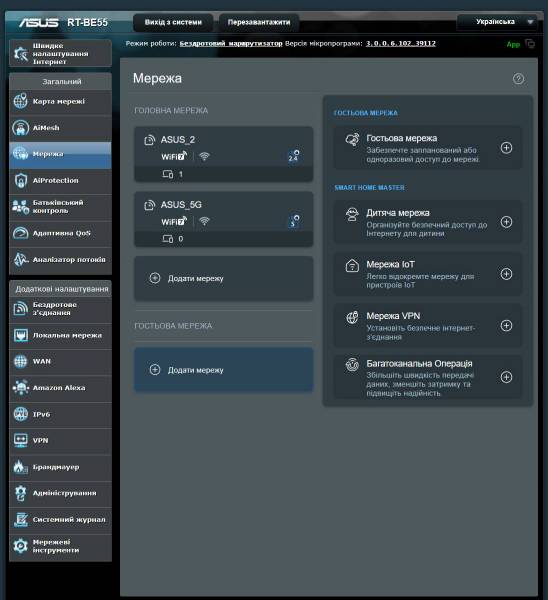The image size is (548, 600).
Task: Select the Локальна мережа menu label
Action: (x=67, y=335)
